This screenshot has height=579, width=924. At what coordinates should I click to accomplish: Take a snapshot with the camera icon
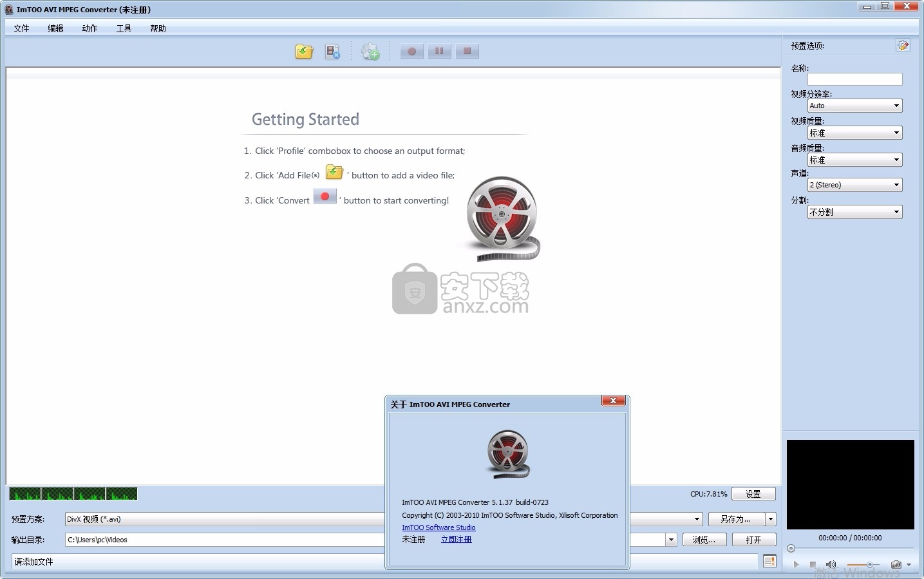[896, 564]
